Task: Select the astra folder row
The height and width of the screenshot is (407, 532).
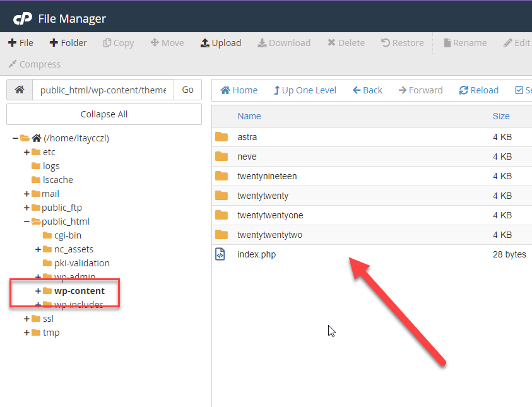Action: [247, 137]
